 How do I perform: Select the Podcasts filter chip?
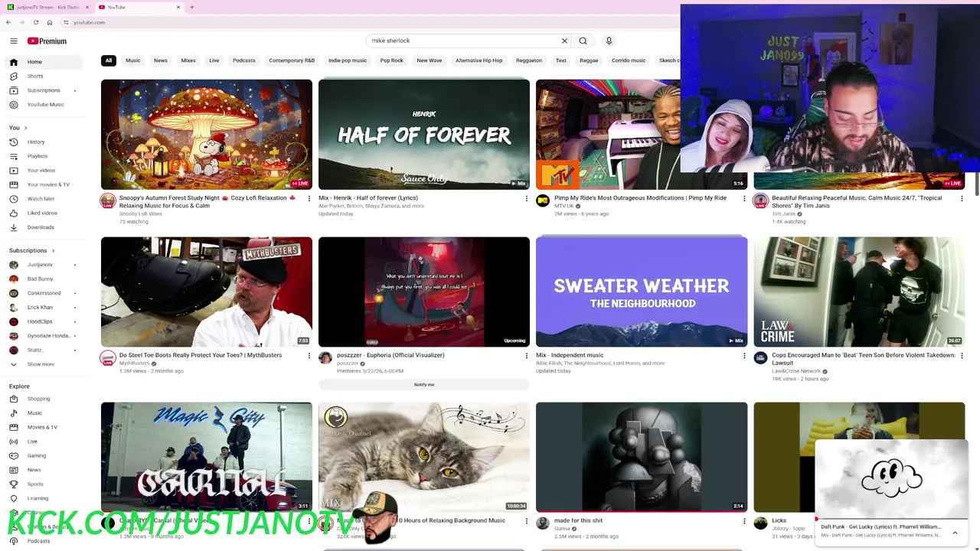pyautogui.click(x=244, y=60)
